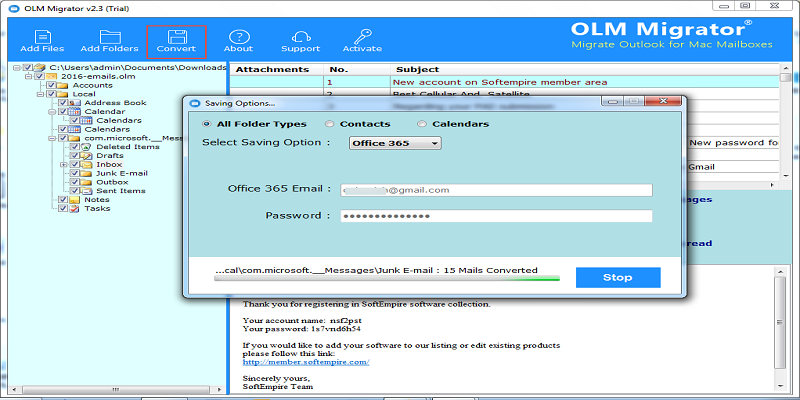The image size is (800, 400).
Task: Select the All Folder Types radio button
Action: point(206,124)
